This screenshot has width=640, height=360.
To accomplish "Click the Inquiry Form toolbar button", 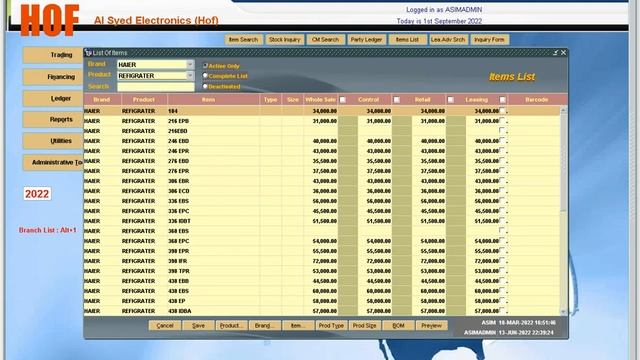I will (x=489, y=40).
